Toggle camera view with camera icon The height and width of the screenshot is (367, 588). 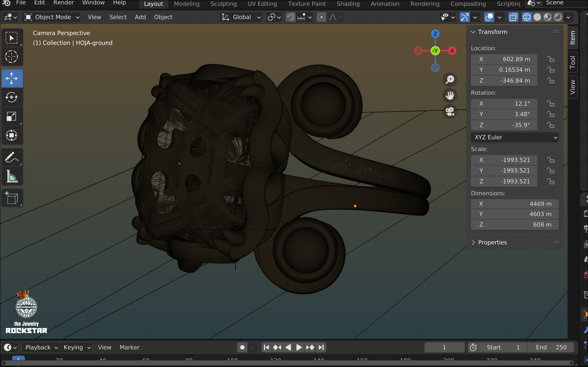(x=450, y=112)
